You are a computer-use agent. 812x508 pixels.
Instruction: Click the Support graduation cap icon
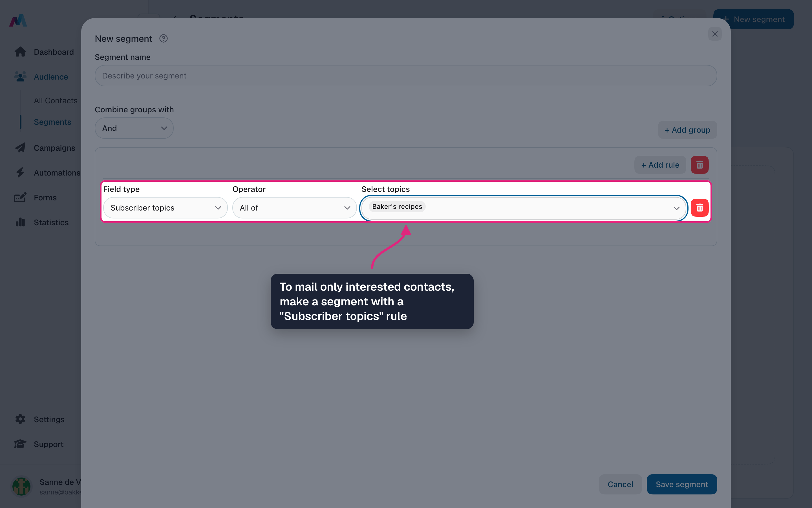[20, 444]
